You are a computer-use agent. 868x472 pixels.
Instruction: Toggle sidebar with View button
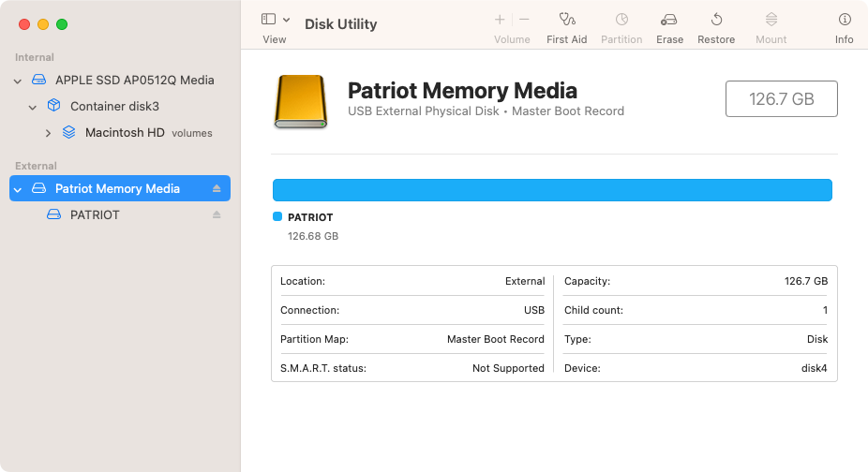coord(268,20)
